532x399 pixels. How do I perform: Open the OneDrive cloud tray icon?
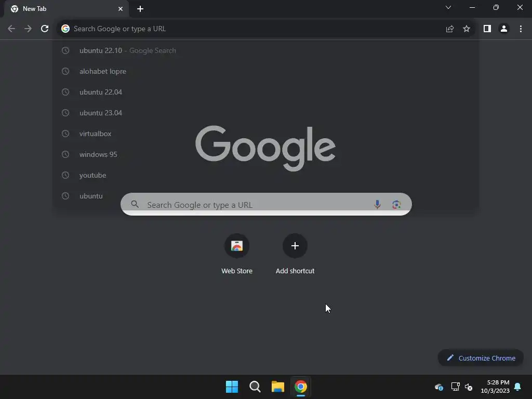[438, 387]
